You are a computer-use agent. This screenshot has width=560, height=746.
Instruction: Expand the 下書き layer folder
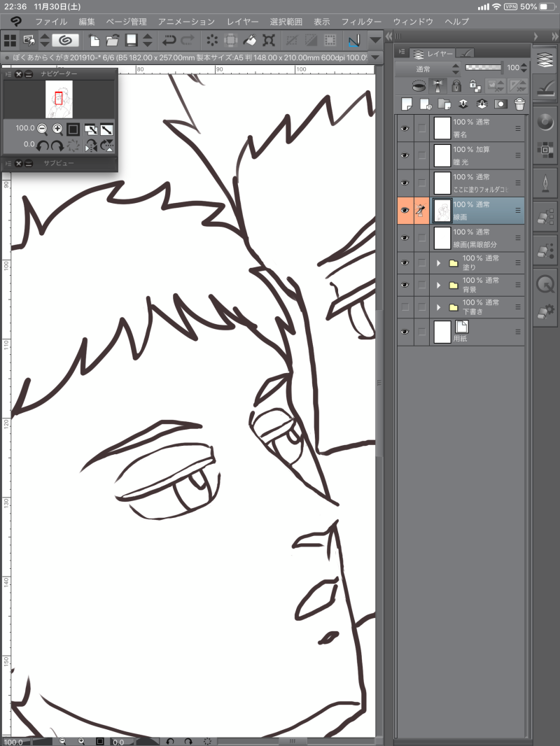click(439, 307)
